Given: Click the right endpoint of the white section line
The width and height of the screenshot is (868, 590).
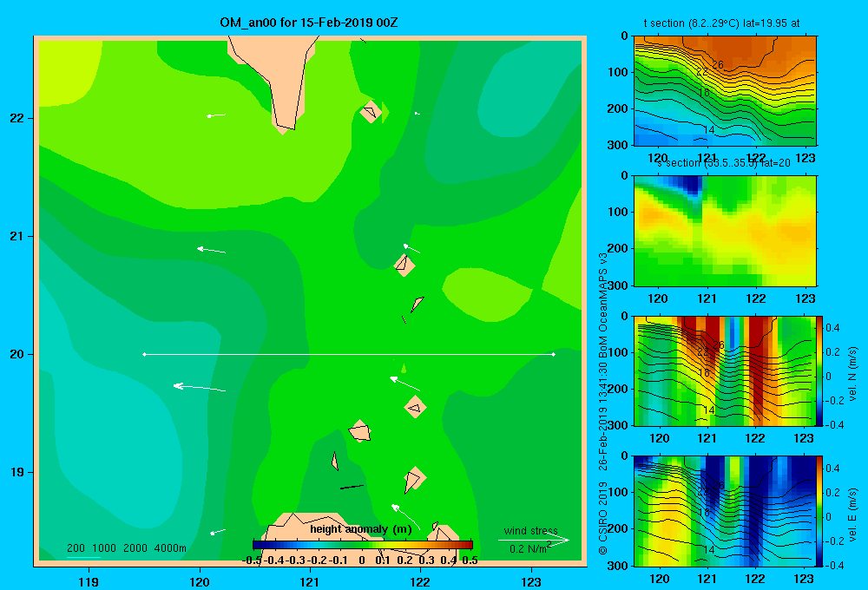Looking at the screenshot, I should click(x=554, y=354).
